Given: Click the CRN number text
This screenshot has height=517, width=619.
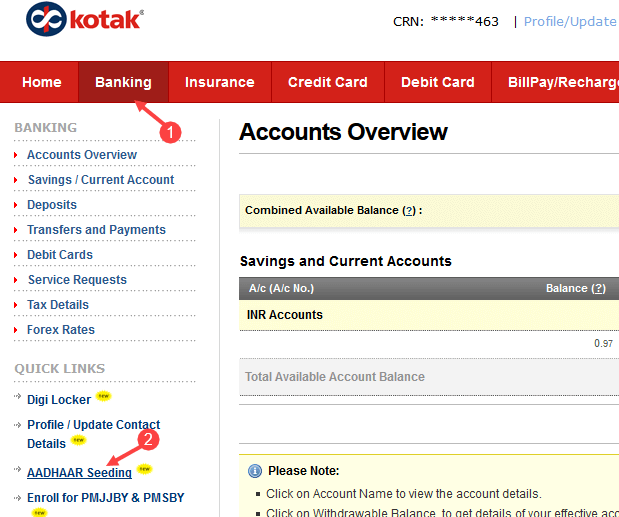Looking at the screenshot, I should coord(446,21).
